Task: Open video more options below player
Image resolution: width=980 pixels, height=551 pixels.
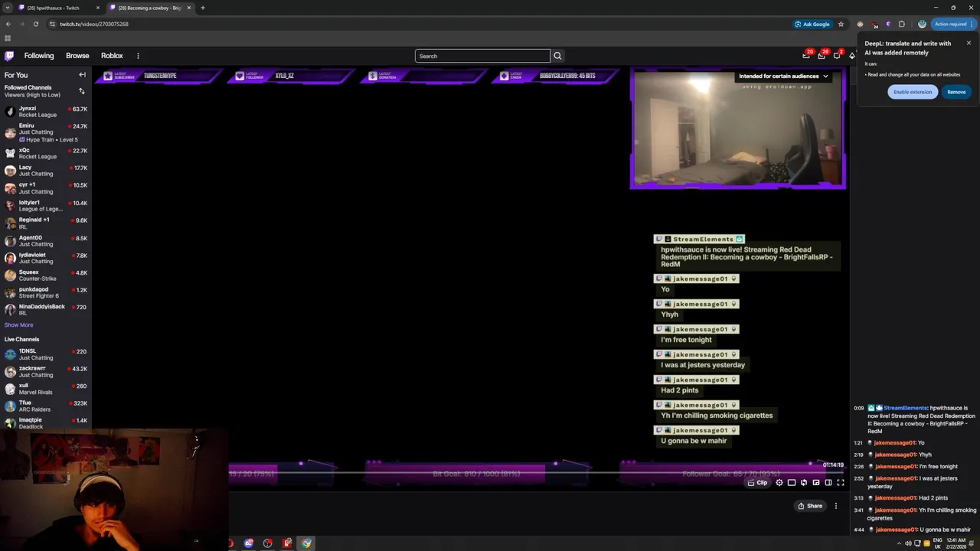Action: (x=836, y=506)
